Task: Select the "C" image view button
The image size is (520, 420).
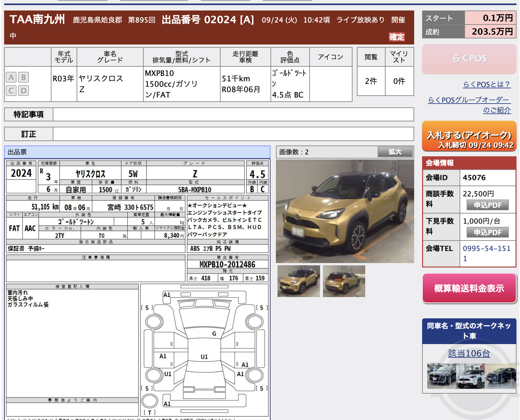Action: coord(11,91)
